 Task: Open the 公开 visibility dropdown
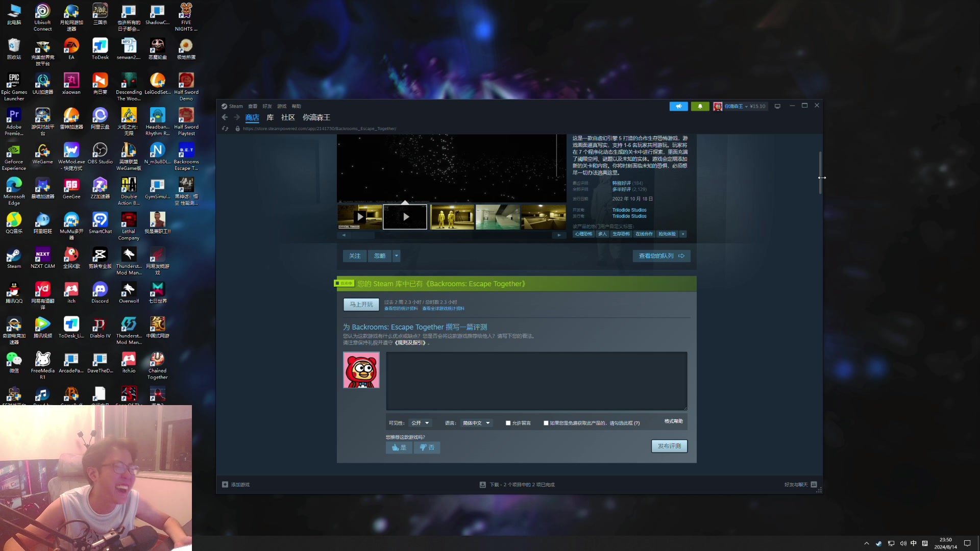pyautogui.click(x=421, y=423)
